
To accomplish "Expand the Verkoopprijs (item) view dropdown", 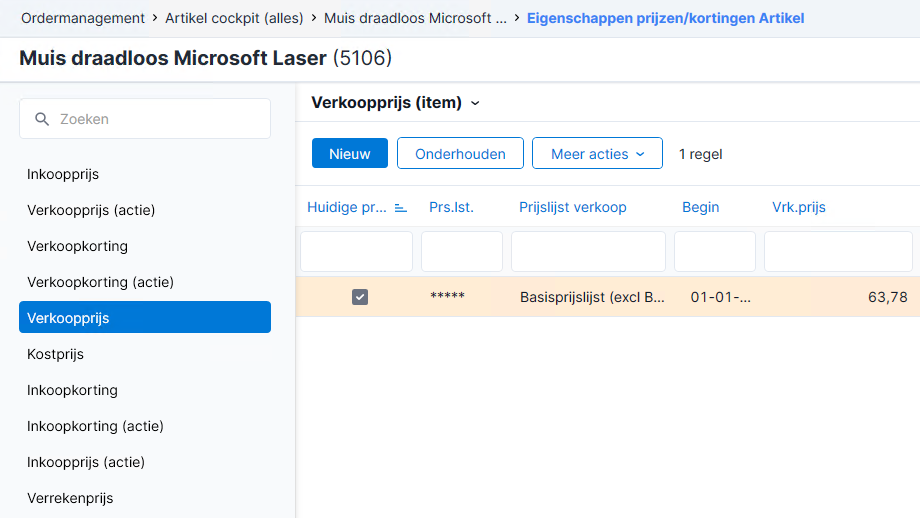I will pyautogui.click(x=475, y=103).
